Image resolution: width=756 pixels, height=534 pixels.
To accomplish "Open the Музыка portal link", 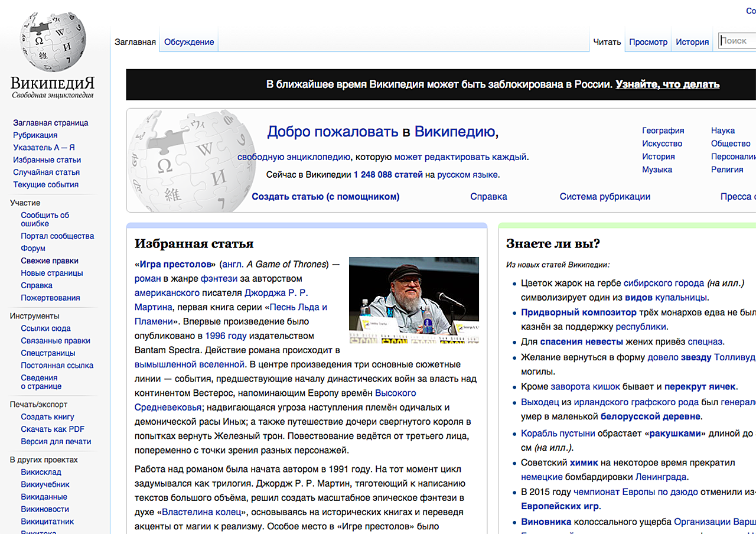I will pos(657,170).
